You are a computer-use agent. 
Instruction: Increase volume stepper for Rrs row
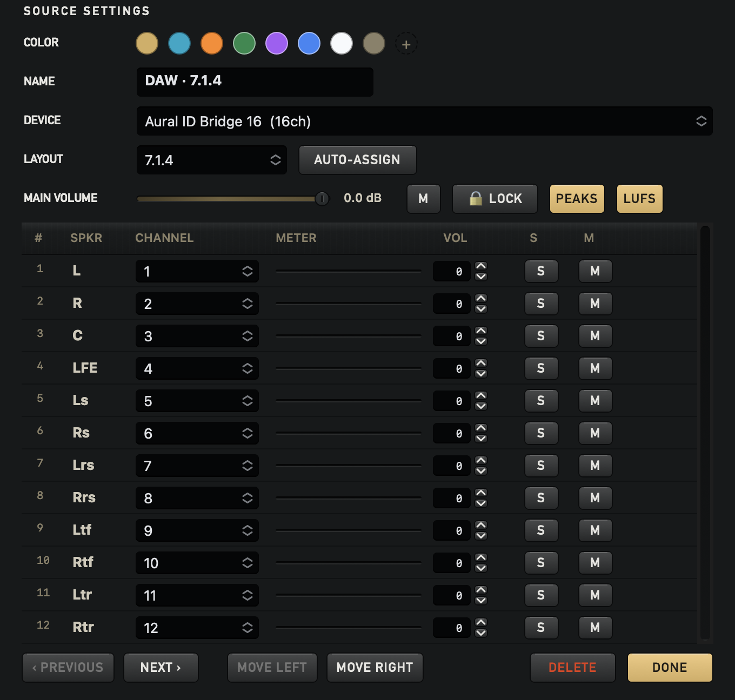click(x=481, y=493)
